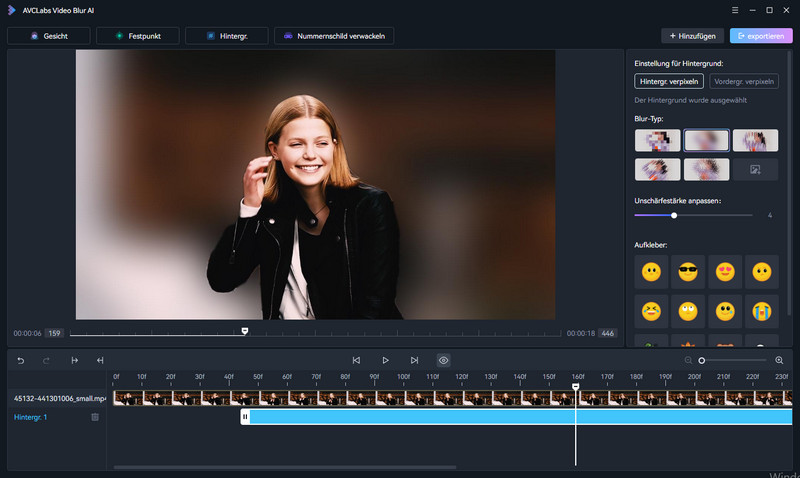This screenshot has width=800, height=478.
Task: Click the exportieren button
Action: (761, 36)
